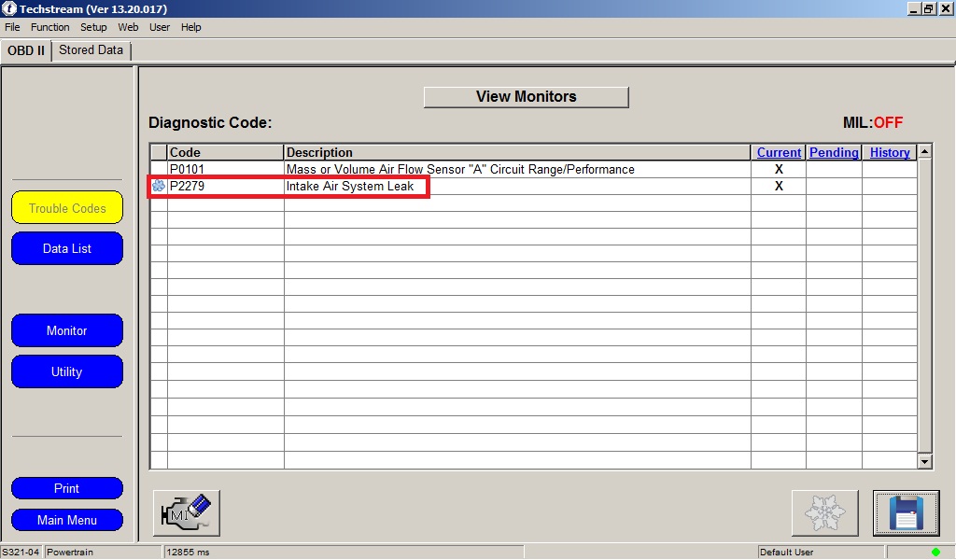Click the freeze frame icon beside P2279
Viewport: 956px width, 560px height.
[159, 187]
